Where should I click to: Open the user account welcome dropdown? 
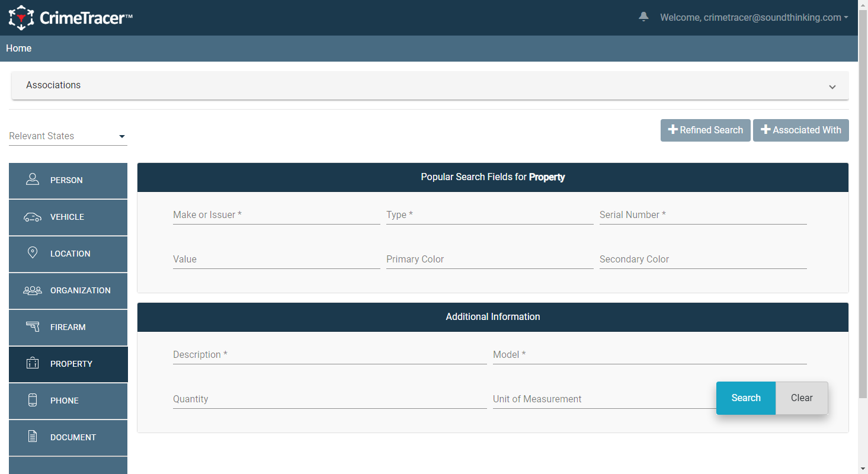pyautogui.click(x=754, y=18)
